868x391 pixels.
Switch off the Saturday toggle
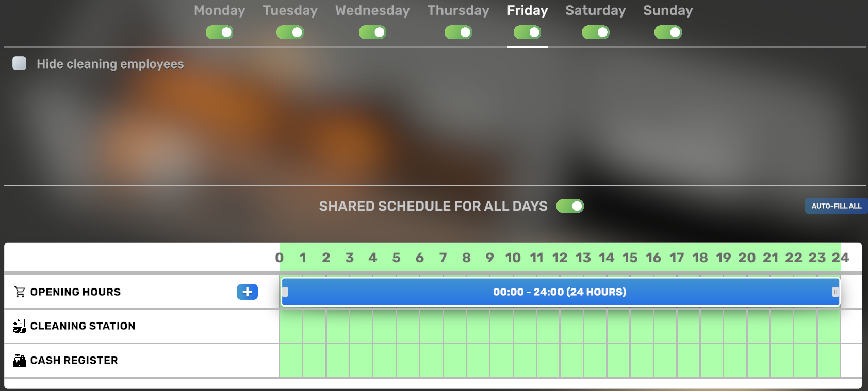point(596,32)
